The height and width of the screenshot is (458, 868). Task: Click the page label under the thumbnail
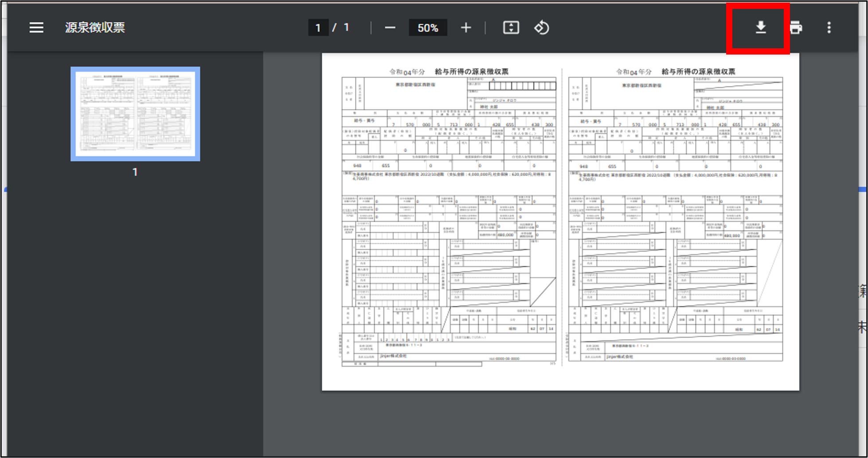pos(135,172)
